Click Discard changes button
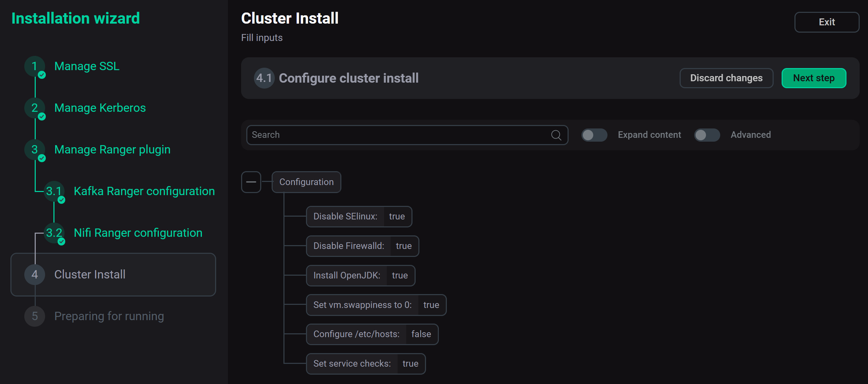The image size is (868, 384). click(x=726, y=78)
